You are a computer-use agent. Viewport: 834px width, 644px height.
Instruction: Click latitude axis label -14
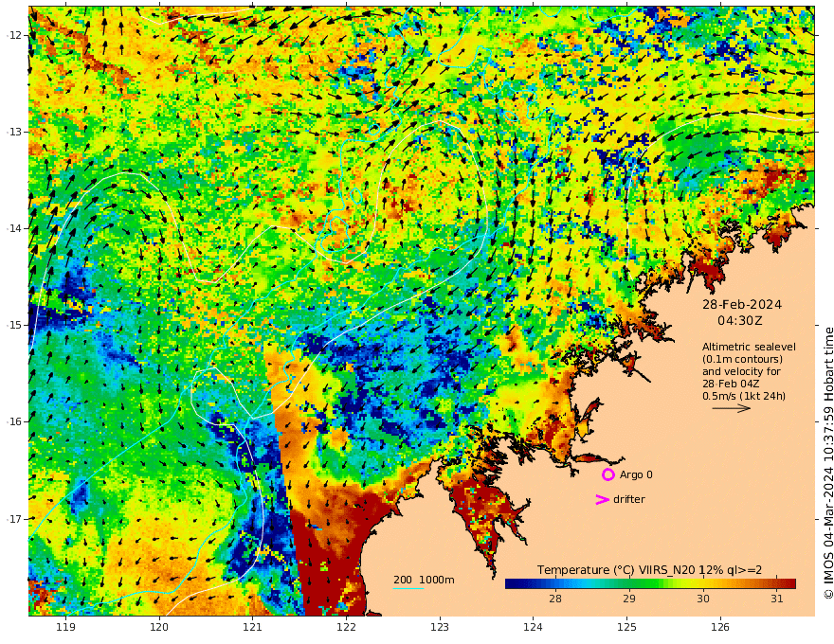coord(14,228)
